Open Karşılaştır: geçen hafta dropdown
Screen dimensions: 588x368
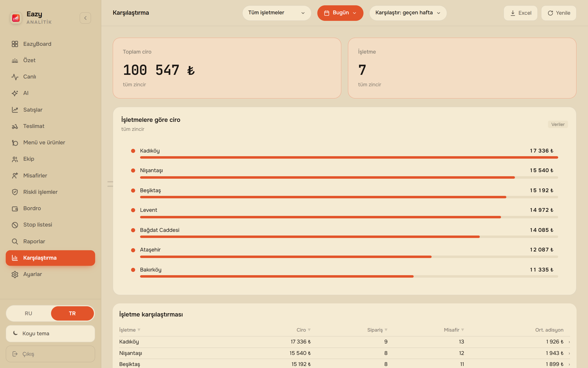(408, 13)
